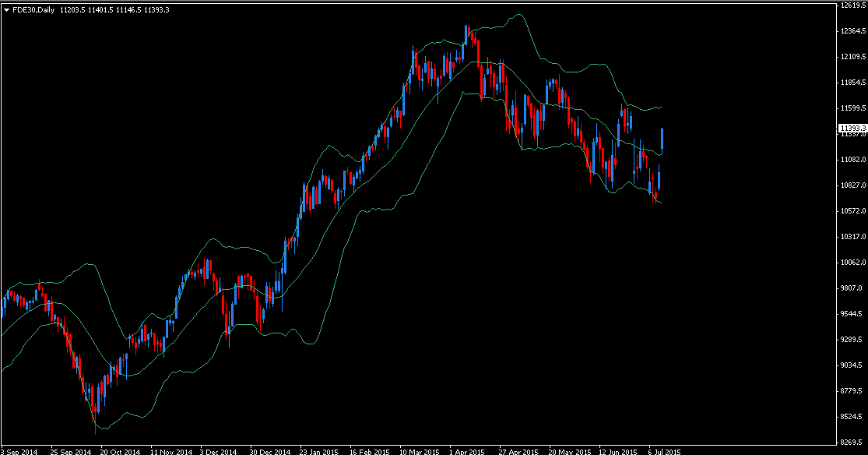Click the 27 Apr 2015 date label
This screenshot has width=868, height=455.
coord(518,452)
